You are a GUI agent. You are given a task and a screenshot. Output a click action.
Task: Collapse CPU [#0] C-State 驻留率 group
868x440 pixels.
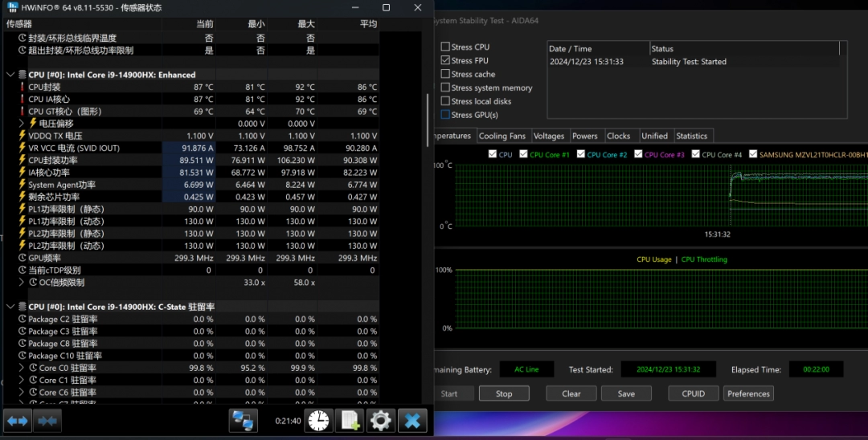pos(10,306)
